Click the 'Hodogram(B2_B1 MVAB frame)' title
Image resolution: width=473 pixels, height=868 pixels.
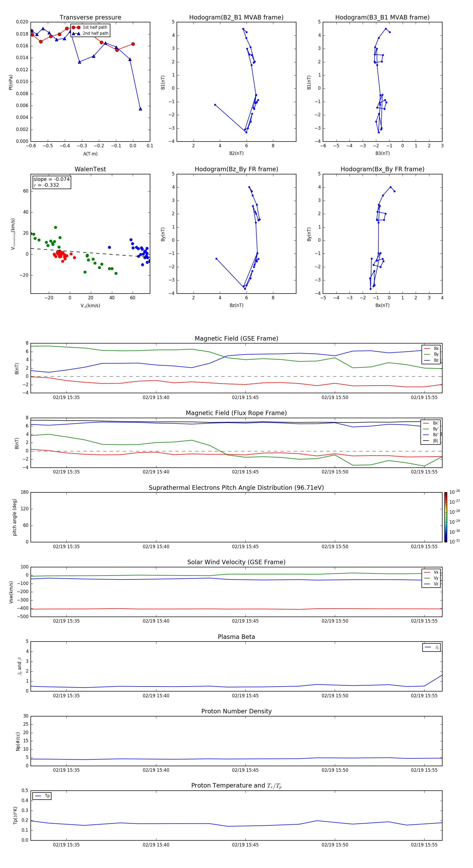[236, 17]
